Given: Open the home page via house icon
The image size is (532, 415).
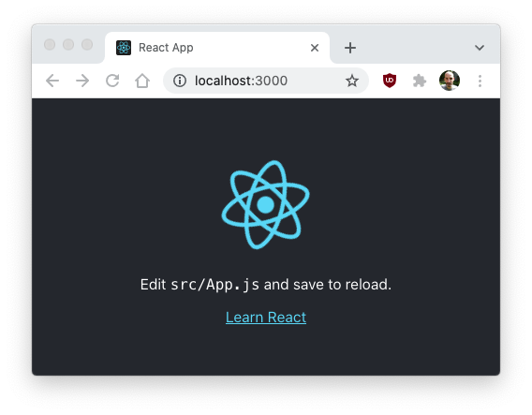Looking at the screenshot, I should (x=142, y=81).
